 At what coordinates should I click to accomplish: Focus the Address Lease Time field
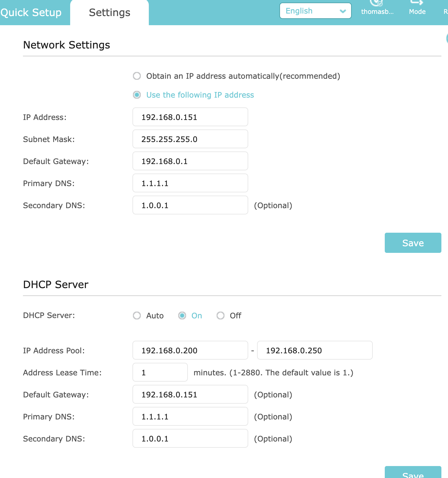(x=160, y=373)
